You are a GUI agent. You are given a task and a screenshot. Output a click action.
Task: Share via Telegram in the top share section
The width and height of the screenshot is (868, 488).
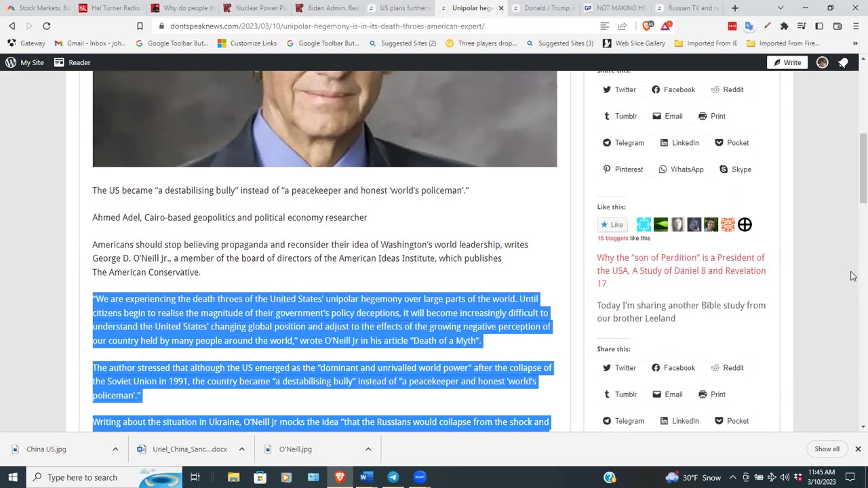[x=623, y=143]
